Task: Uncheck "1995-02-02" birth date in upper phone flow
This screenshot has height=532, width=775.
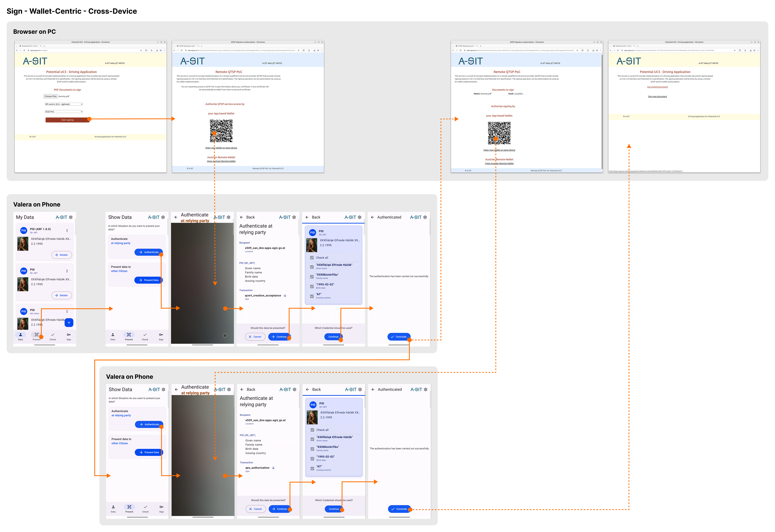Action: pos(312,286)
